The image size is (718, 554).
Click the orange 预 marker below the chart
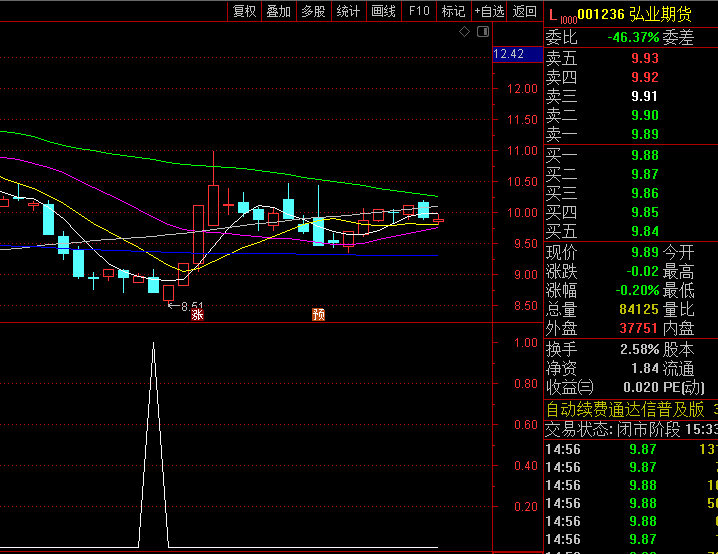pos(318,314)
